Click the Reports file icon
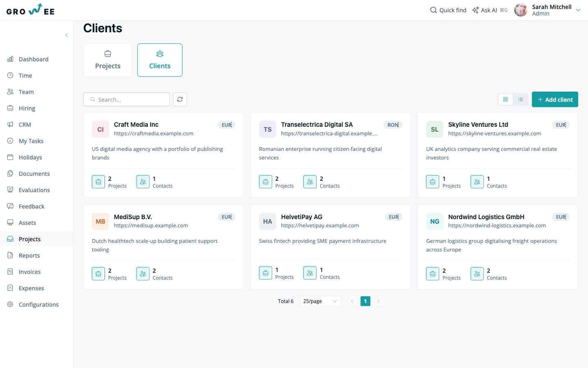Screen dimensions: 588x368 click(10, 255)
